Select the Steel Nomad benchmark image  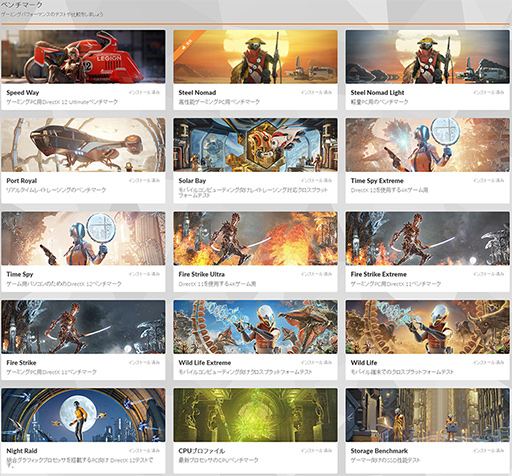(255, 57)
